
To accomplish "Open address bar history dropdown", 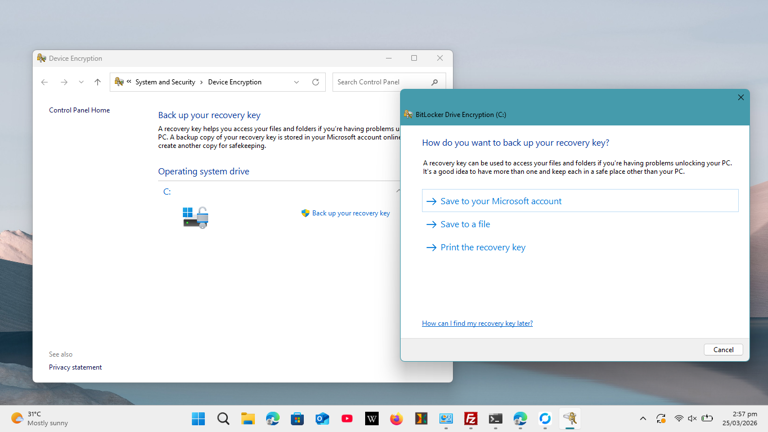I will click(x=296, y=82).
